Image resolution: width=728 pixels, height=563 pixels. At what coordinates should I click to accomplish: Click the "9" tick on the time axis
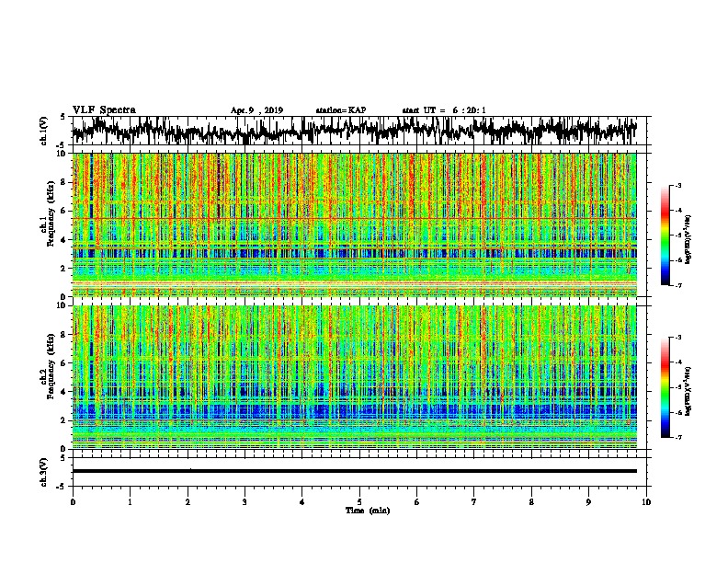pyautogui.click(x=588, y=502)
